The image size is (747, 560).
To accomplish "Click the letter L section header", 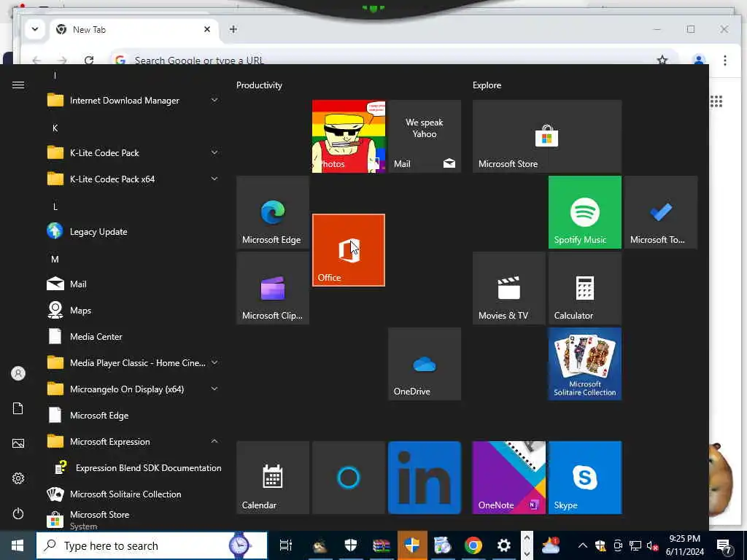I will (x=55, y=206).
